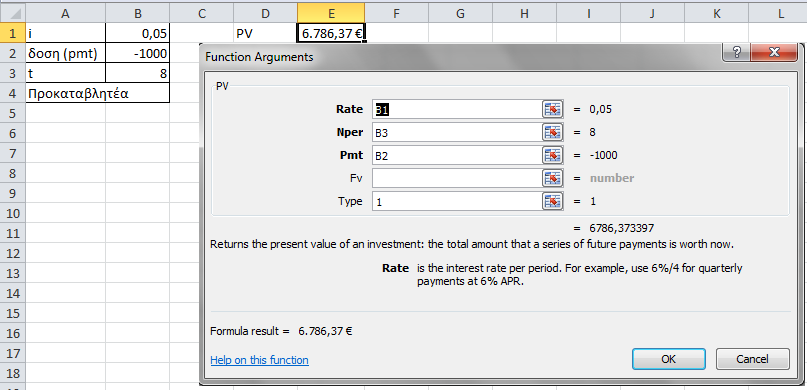
Task: Select column E header
Action: click(x=331, y=13)
